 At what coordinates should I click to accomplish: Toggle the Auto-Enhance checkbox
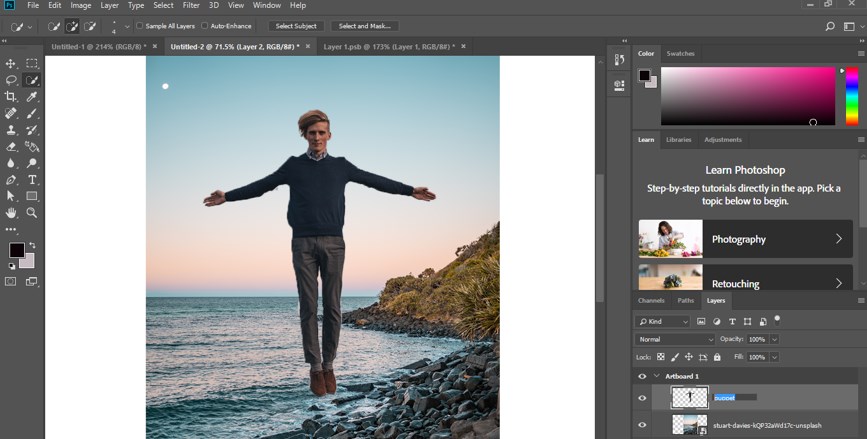[205, 26]
